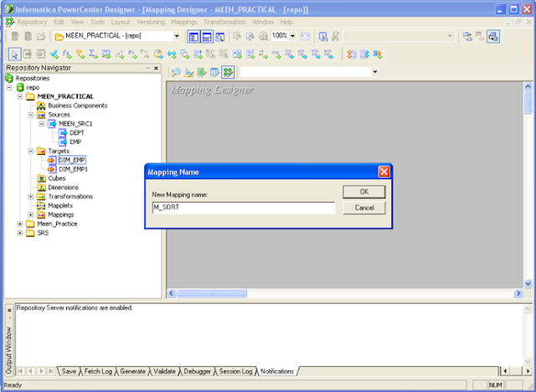Screen dimensions: 536x392
Task: Expand the Mappings tree node
Action: (x=30, y=214)
